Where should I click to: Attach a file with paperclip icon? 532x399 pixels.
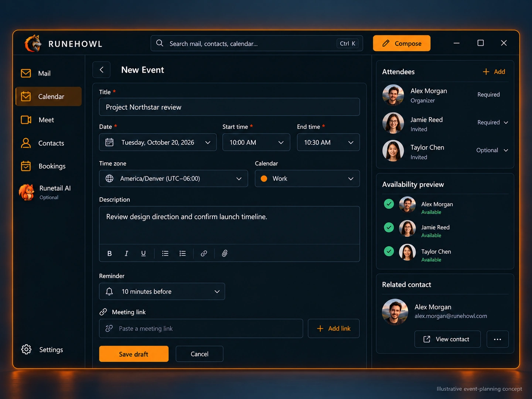225,253
